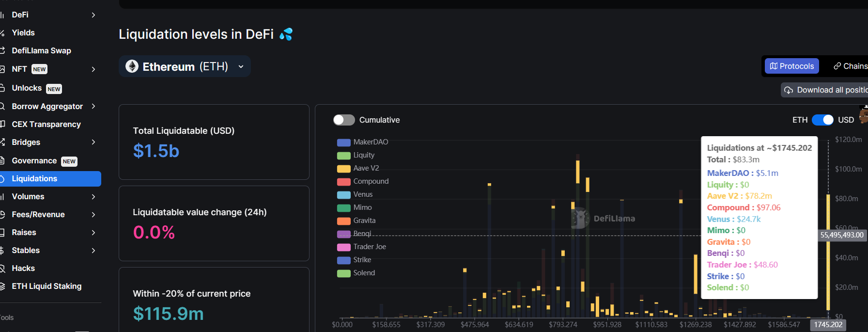Click the Hacks sidebar icon
The height and width of the screenshot is (332, 868).
(2, 269)
